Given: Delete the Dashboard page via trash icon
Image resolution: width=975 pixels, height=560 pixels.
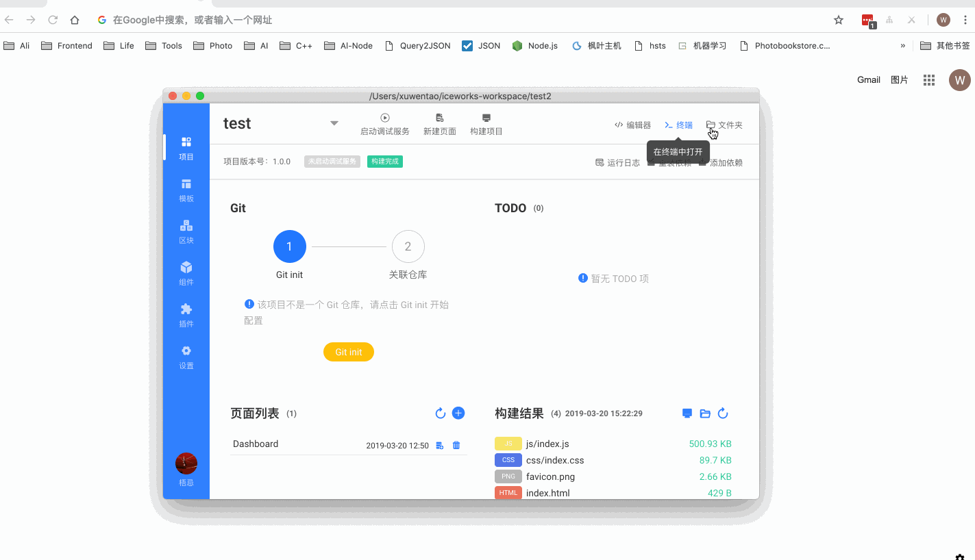Looking at the screenshot, I should click(456, 446).
